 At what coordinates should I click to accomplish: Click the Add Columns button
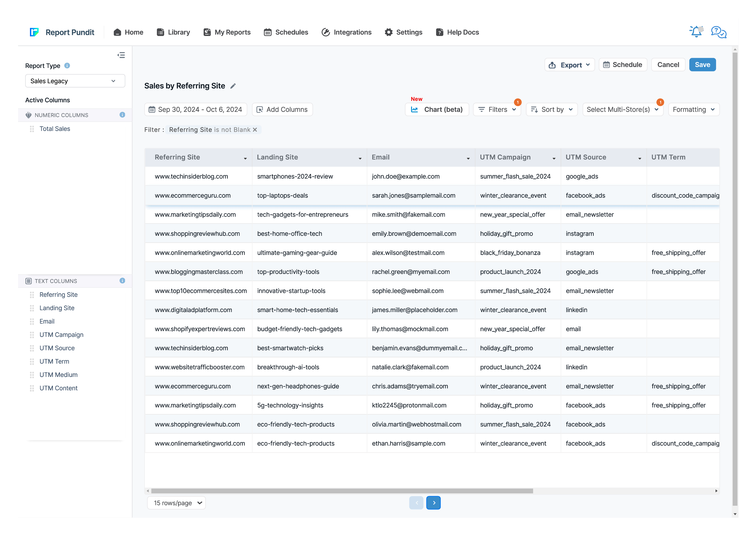point(282,110)
